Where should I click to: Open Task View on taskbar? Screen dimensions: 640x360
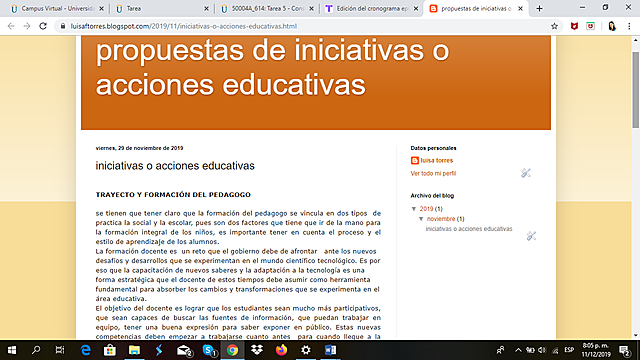pyautogui.click(x=60, y=350)
